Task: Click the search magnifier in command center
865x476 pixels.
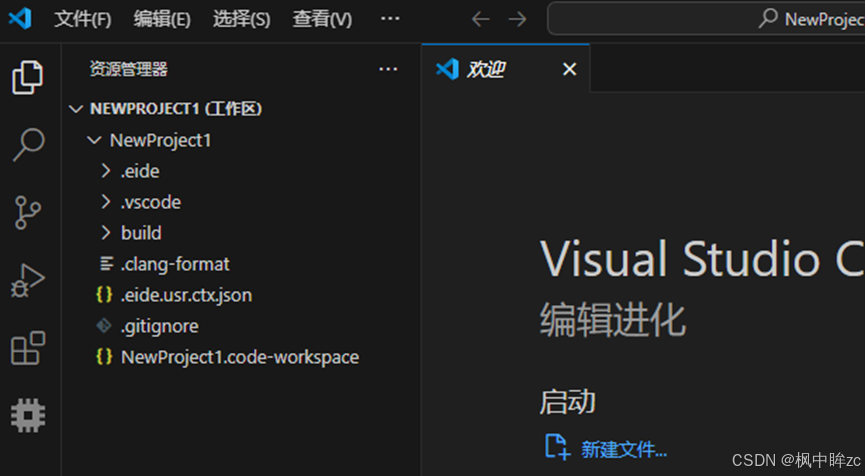Action: (768, 19)
